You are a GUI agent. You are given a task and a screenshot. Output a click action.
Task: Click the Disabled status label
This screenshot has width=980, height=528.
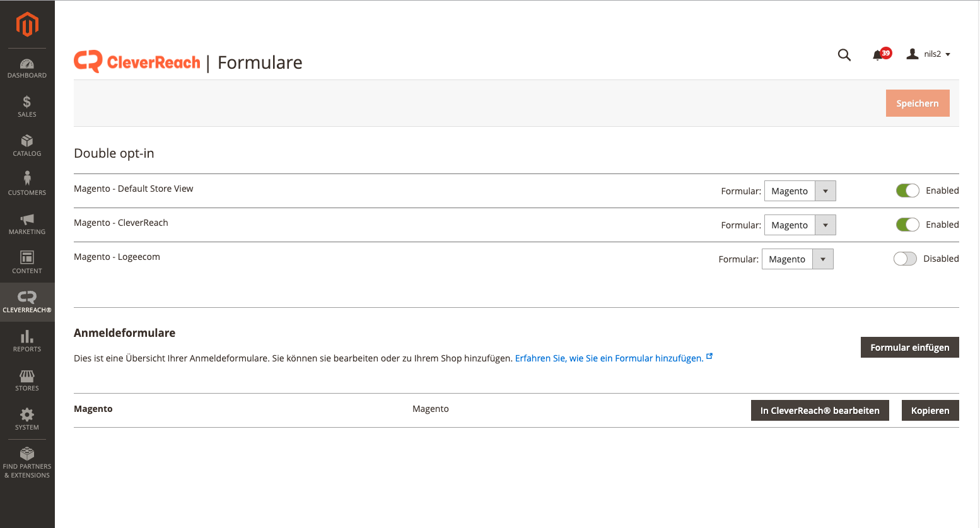[x=941, y=259]
